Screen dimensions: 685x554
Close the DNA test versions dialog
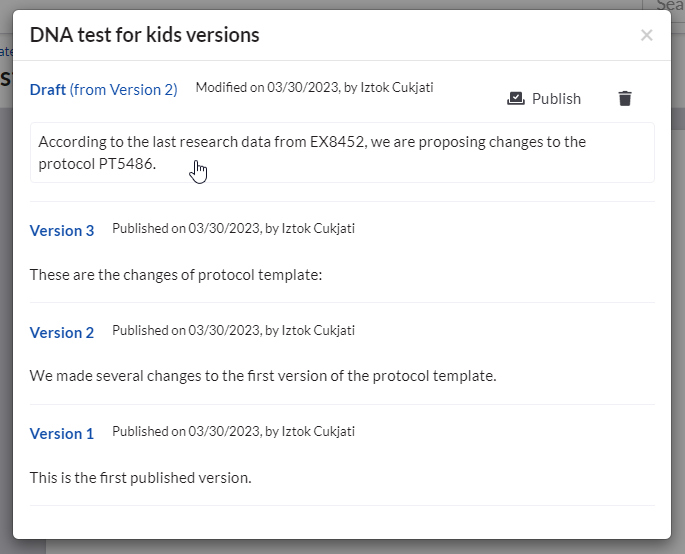(647, 35)
